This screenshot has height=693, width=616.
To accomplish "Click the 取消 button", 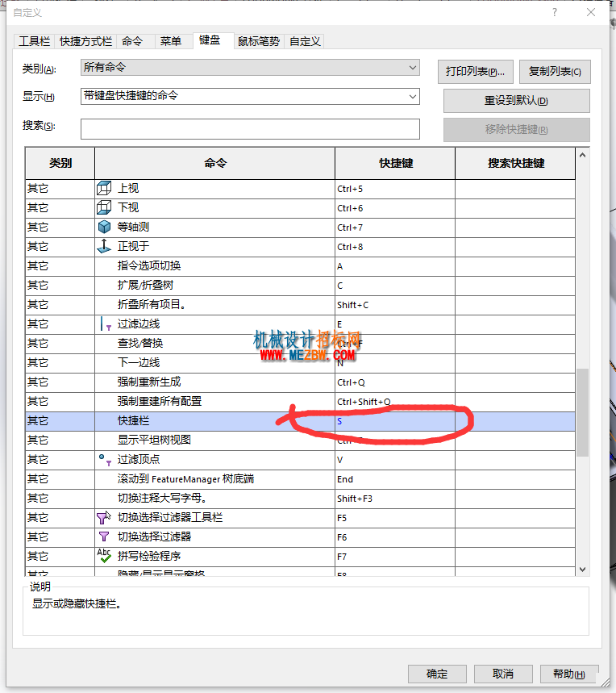I will click(x=503, y=674).
